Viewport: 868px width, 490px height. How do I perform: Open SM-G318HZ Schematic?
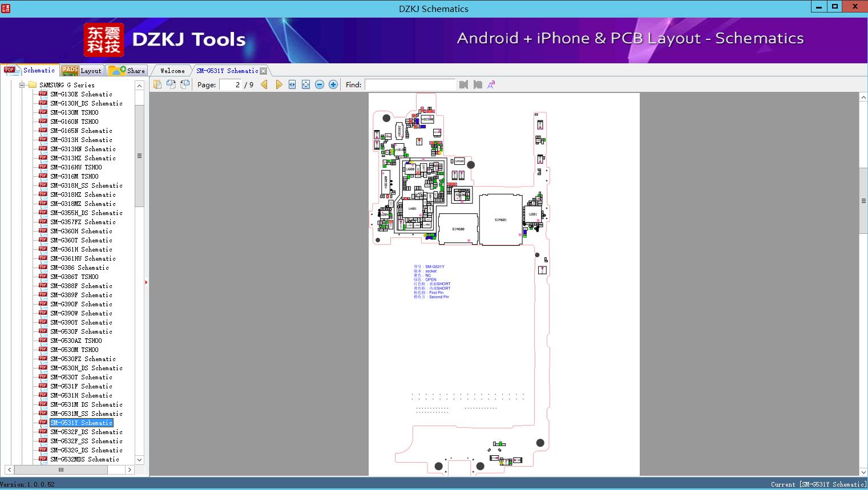point(83,195)
